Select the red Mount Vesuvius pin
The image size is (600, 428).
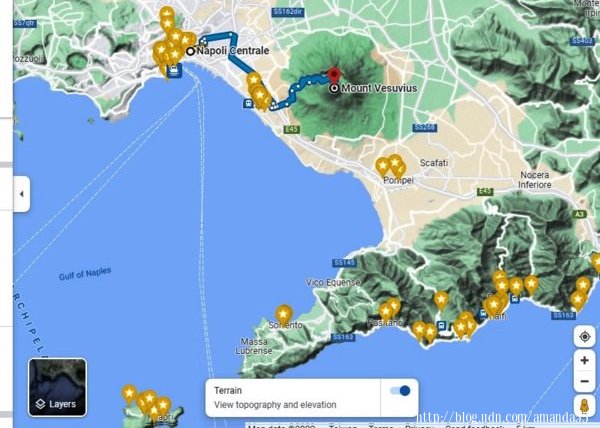(334, 75)
